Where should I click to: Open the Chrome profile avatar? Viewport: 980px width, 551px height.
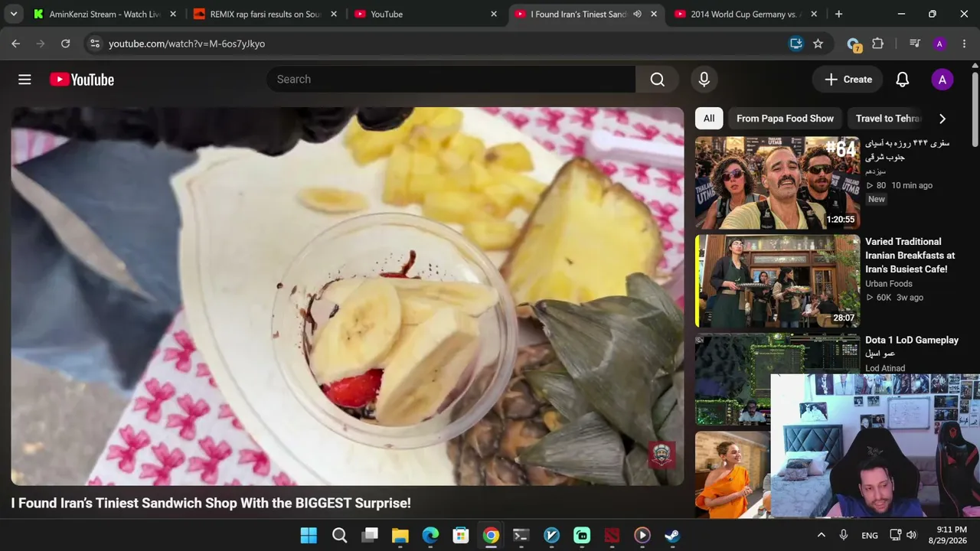939,44
